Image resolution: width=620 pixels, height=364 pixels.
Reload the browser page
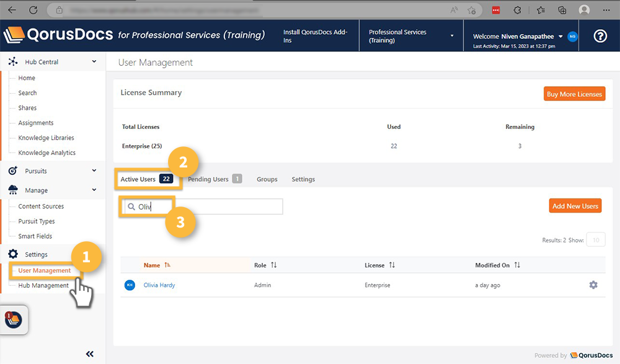point(33,11)
